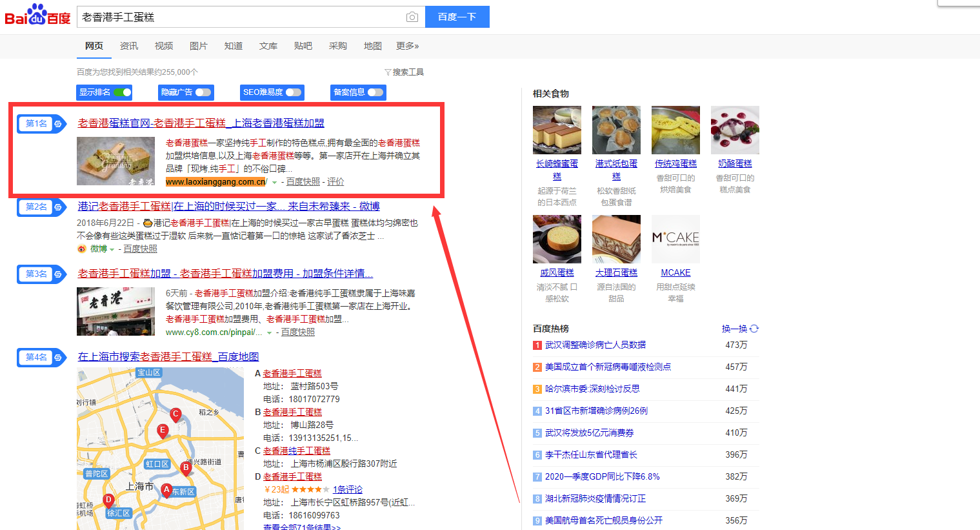Open hot search 美国成立首个新冠病毒唾液检测点
This screenshot has width=980, height=530.
coord(608,367)
